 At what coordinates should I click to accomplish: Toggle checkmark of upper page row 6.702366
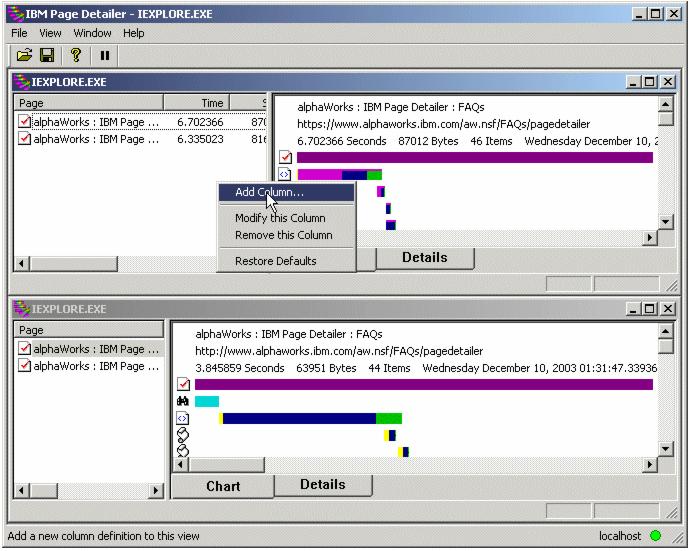(24, 121)
